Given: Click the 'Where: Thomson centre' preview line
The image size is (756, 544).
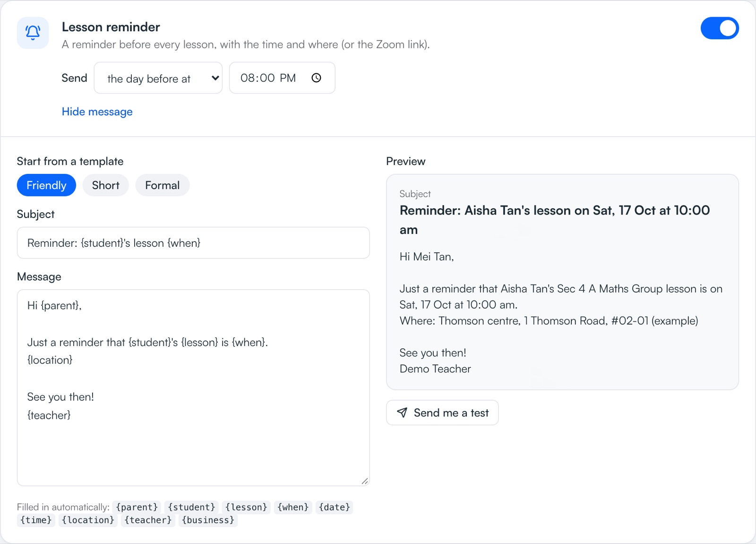Looking at the screenshot, I should tap(549, 321).
